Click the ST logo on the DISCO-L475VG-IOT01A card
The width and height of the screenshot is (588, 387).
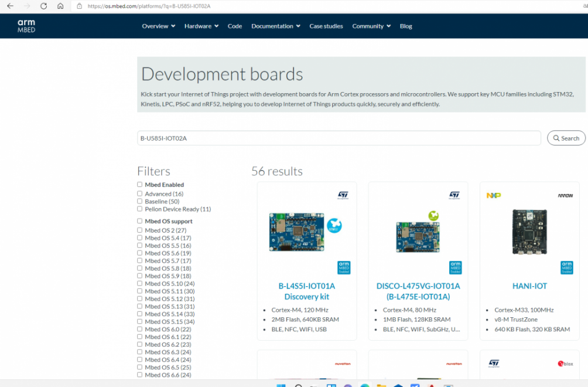[454, 195]
